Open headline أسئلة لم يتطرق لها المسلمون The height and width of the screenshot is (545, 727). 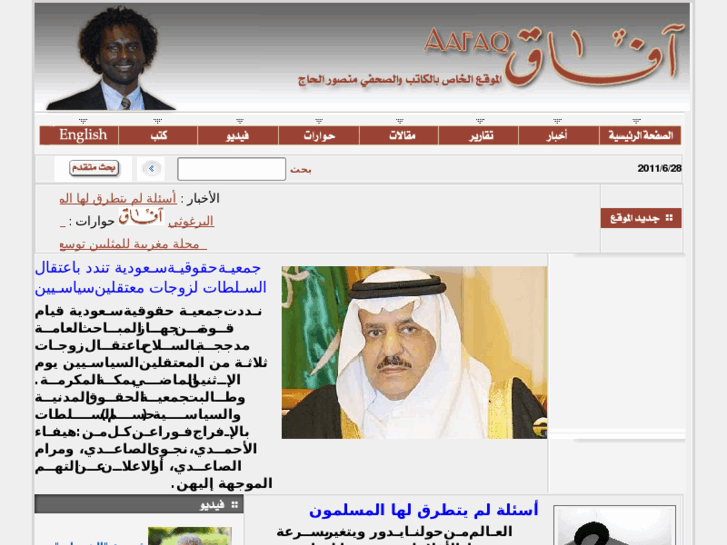[x=423, y=510]
